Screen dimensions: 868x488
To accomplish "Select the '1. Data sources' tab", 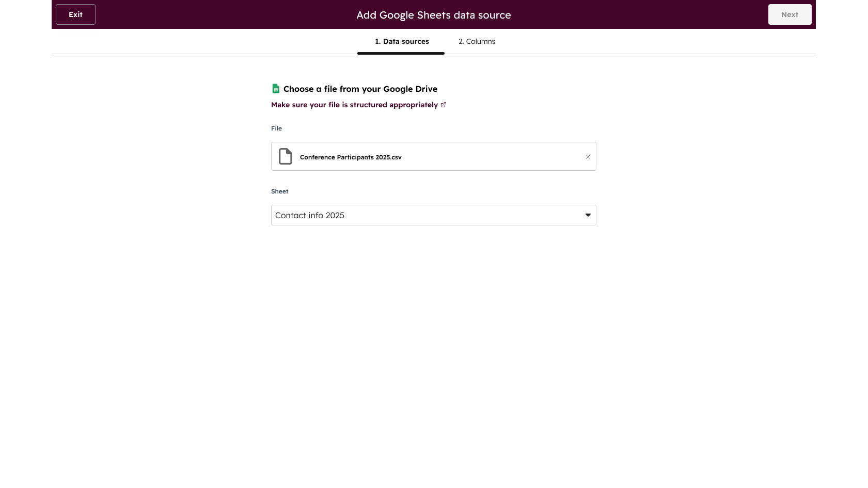I will [x=401, y=41].
